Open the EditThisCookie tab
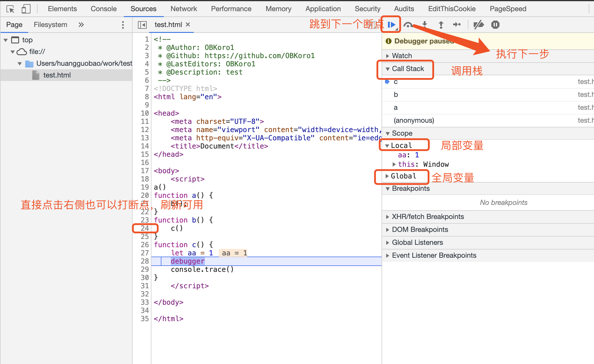Image resolution: width=594 pixels, height=364 pixels. 452,9
